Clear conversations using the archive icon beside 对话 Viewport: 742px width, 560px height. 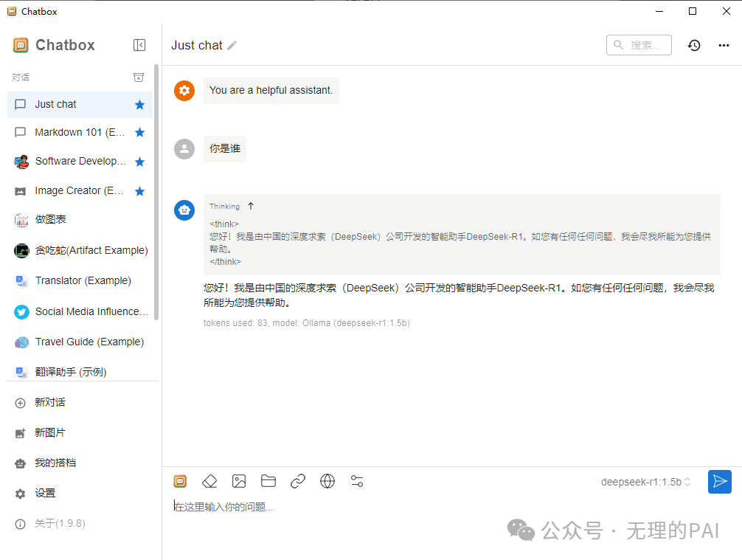[139, 77]
